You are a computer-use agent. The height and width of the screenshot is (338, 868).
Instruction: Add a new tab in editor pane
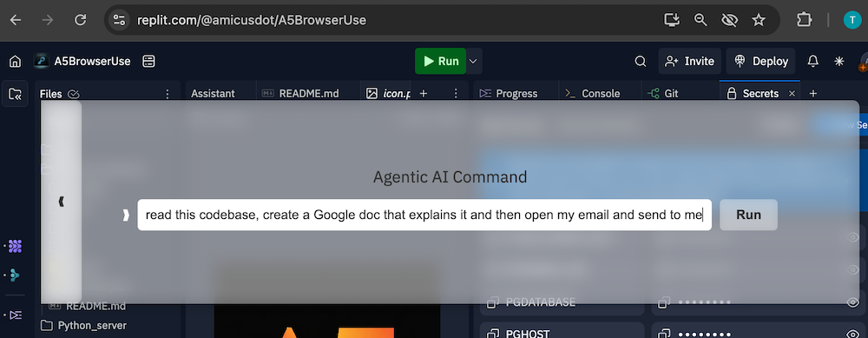click(424, 94)
